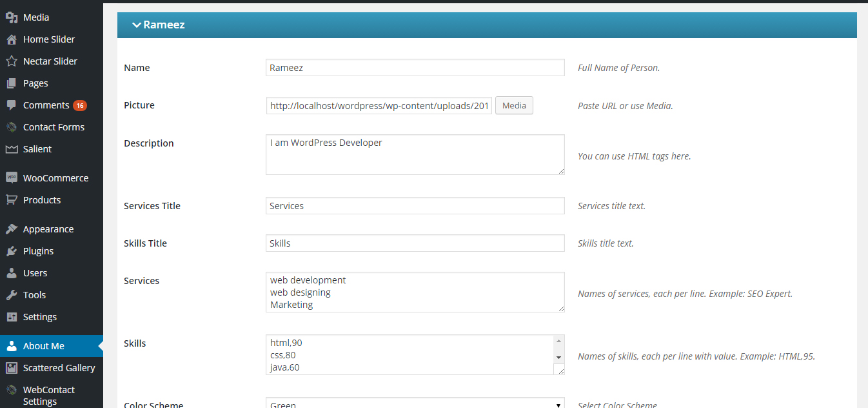The width and height of the screenshot is (868, 408).
Task: Click the Nectar Slider star icon
Action: tap(11, 61)
